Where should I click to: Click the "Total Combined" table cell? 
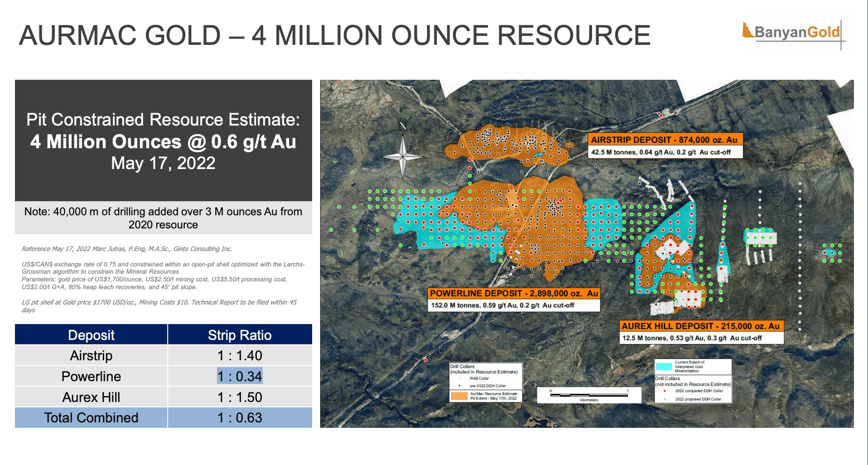[91, 418]
